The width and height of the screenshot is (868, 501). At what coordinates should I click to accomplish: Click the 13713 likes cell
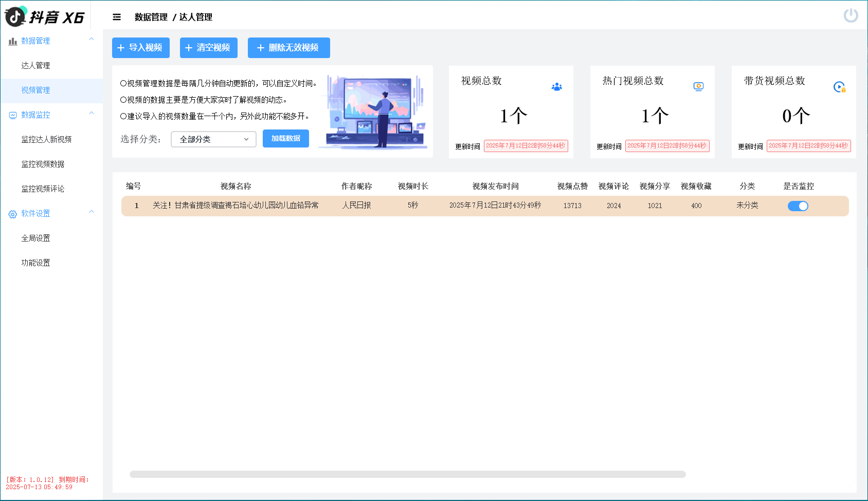(x=572, y=206)
